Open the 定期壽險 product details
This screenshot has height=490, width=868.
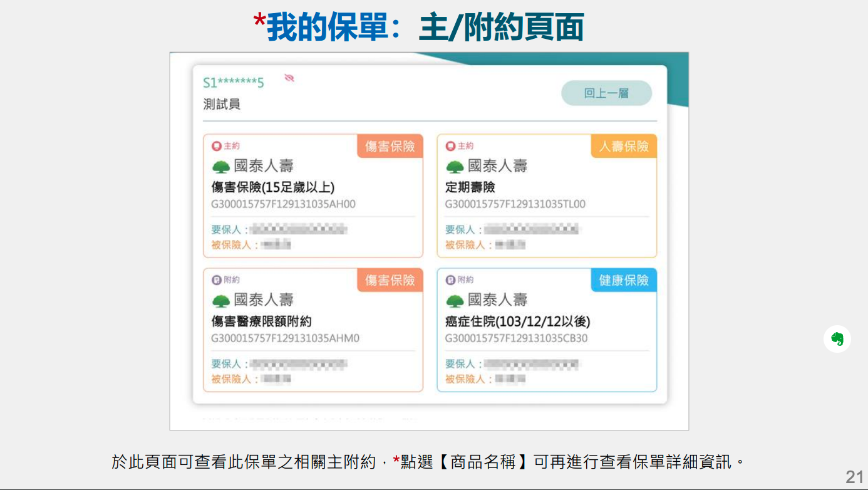(x=470, y=187)
